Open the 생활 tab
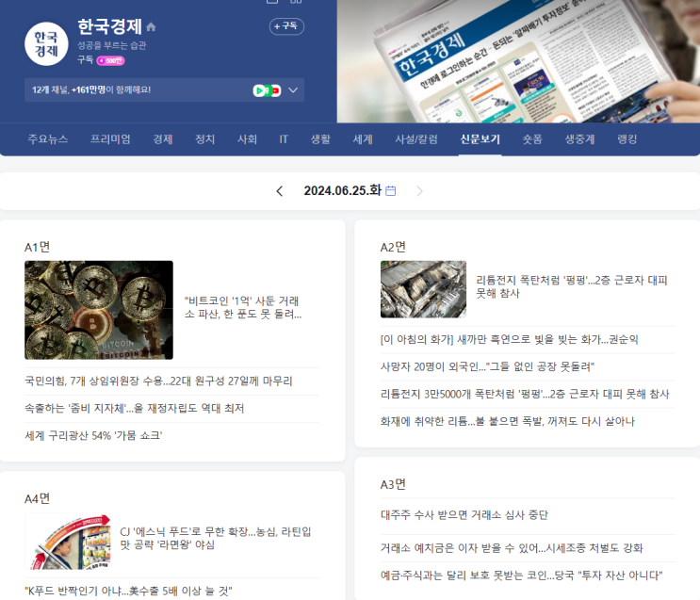Image resolution: width=700 pixels, height=600 pixels. click(x=320, y=139)
